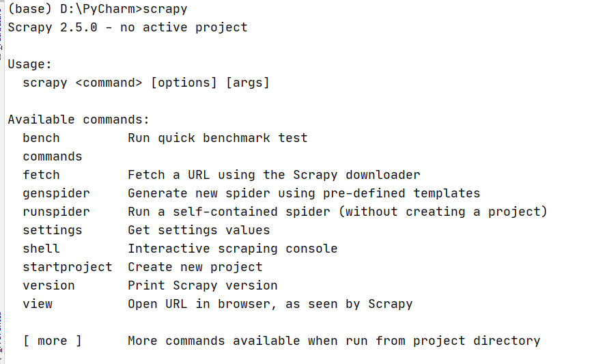The width and height of the screenshot is (607, 364).
Task: Click the '[options]' placeholder in the usage line
Action: point(184,83)
